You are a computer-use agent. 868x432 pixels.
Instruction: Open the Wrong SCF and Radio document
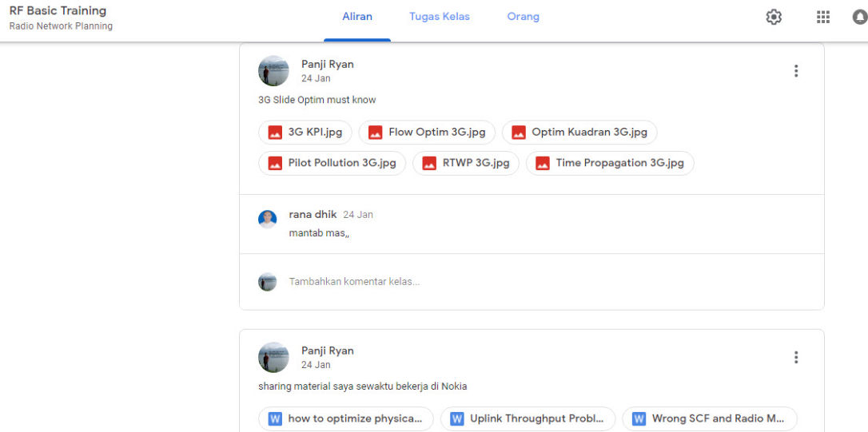(718, 418)
